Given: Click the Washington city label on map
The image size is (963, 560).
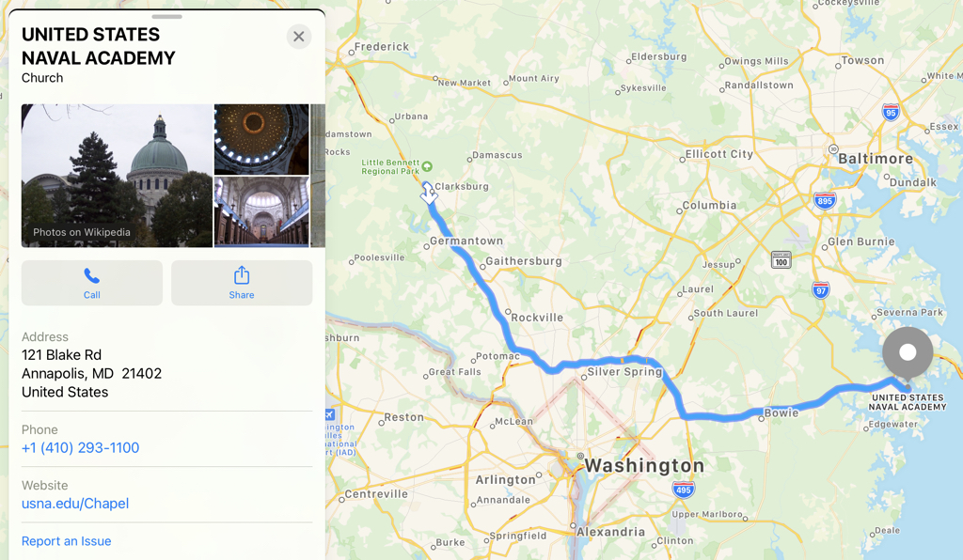Looking at the screenshot, I should [643, 465].
